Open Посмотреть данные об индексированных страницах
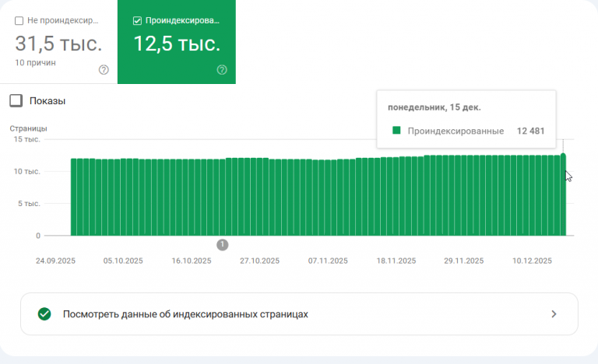 pyautogui.click(x=299, y=314)
